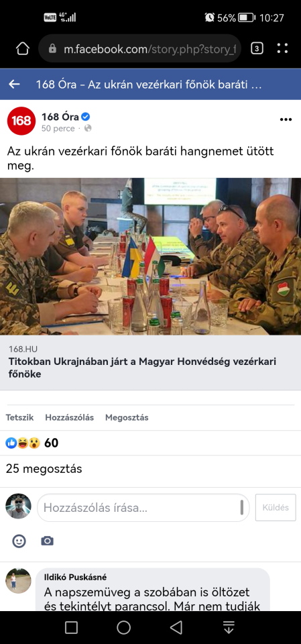Open post options three-dot menu

point(286,119)
